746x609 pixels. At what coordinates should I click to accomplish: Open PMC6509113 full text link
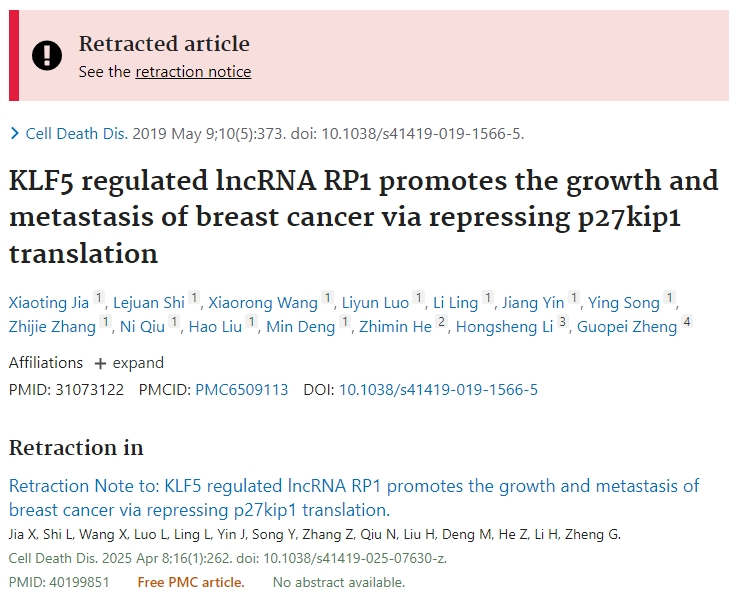(x=242, y=390)
